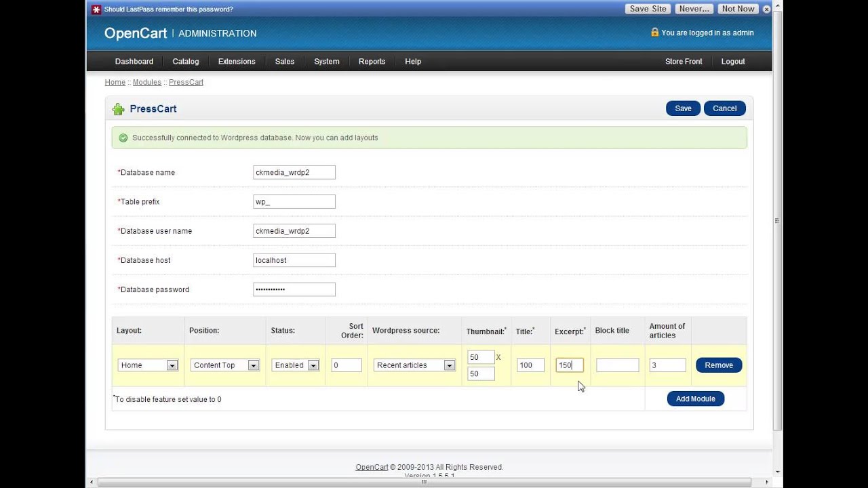Click the horizontal scrollbar right arrow

coord(768,483)
